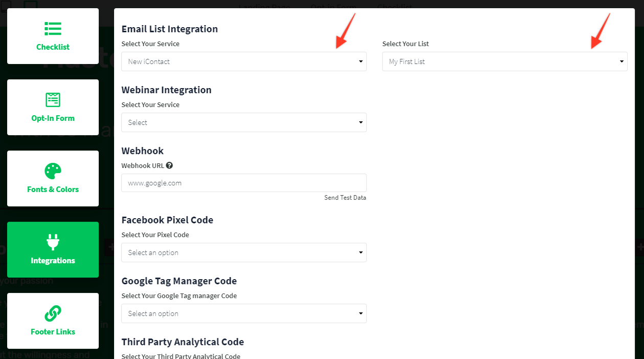Click Select Your Google Tag manager Code label
This screenshot has height=359, width=644.
click(179, 296)
